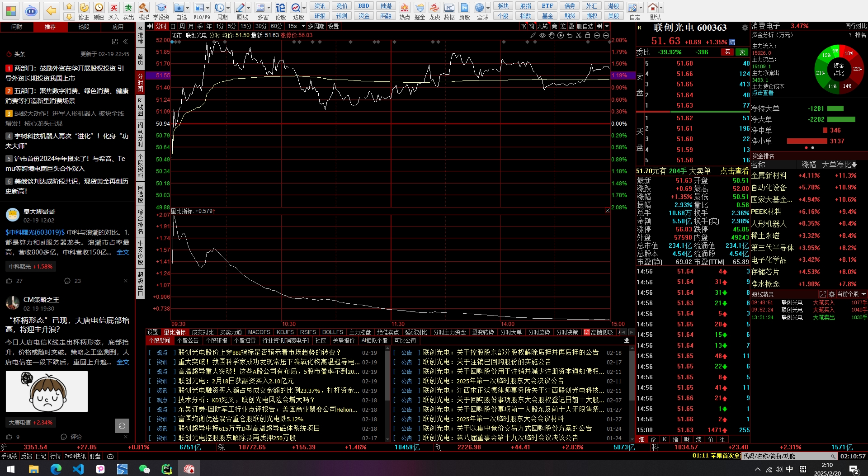Expand the 选股 stock picker dropdown arrow
868x476 pixels.
click(304, 8)
